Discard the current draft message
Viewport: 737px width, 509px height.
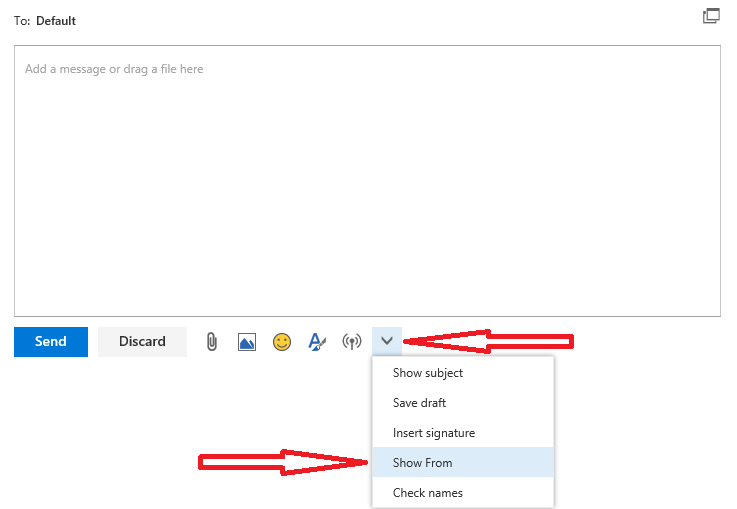pos(142,342)
